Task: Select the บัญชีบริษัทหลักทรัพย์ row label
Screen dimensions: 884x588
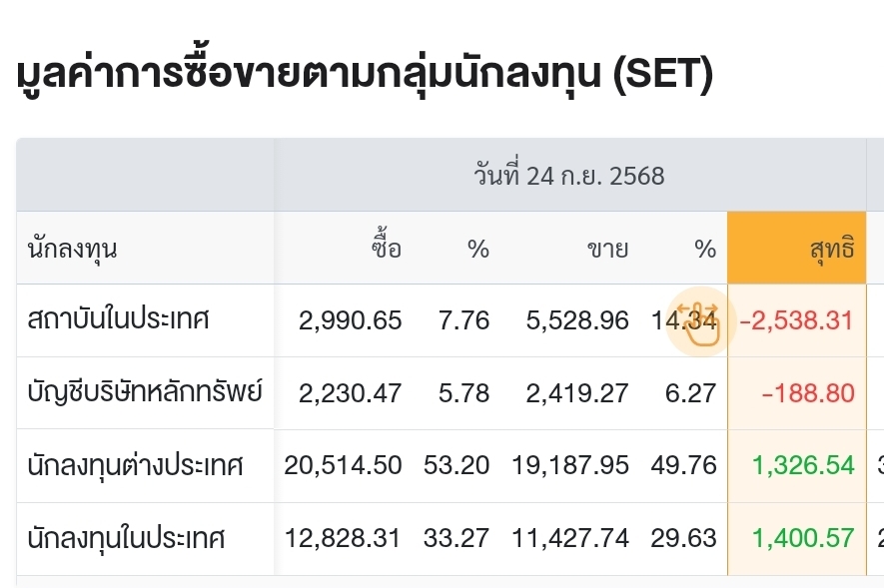Action: 145,391
